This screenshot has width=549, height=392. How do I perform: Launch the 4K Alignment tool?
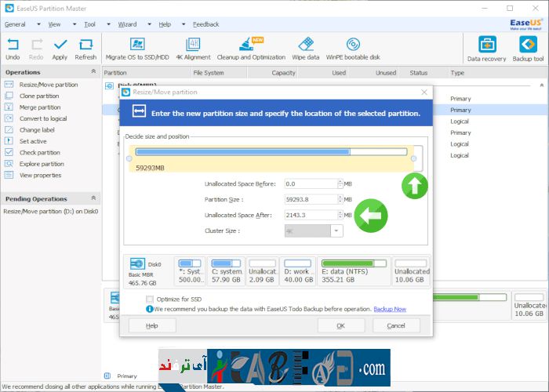pos(192,45)
